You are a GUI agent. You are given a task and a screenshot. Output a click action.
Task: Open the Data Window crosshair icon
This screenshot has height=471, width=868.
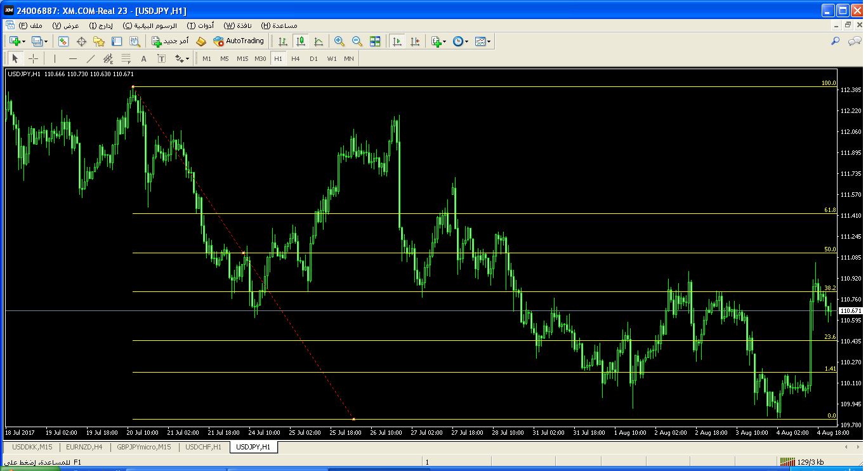tap(81, 41)
